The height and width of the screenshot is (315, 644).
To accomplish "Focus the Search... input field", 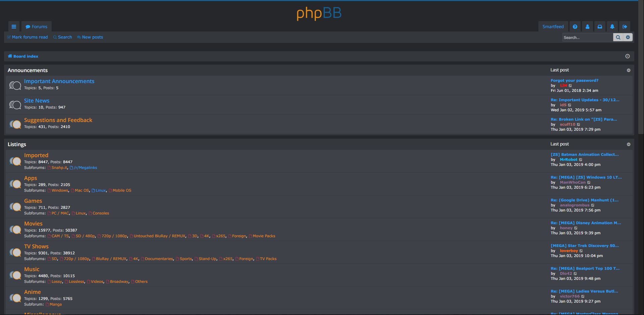I will 588,37.
